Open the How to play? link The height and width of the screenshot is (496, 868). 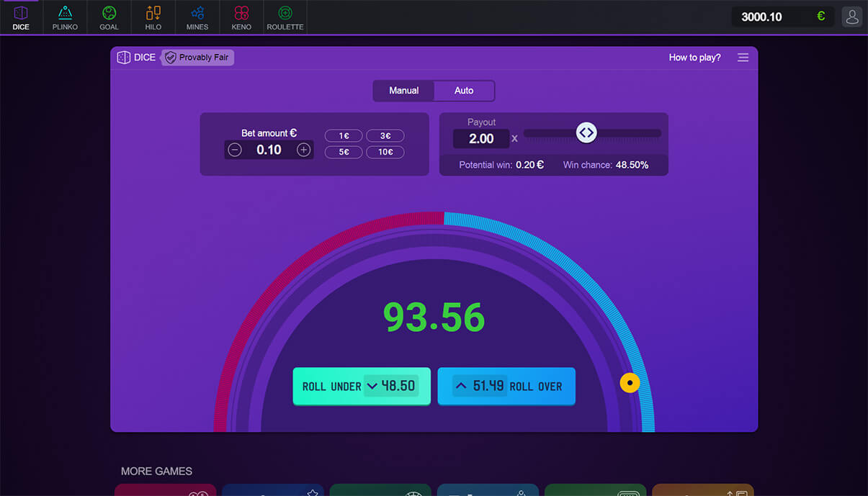pos(694,58)
